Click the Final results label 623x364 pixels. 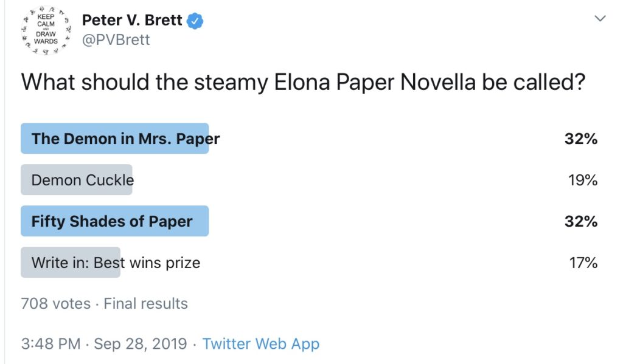tap(145, 304)
